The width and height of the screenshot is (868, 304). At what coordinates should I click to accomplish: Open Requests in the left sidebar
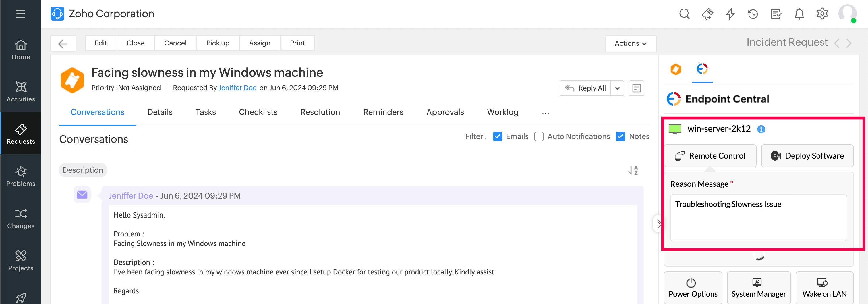tap(21, 133)
